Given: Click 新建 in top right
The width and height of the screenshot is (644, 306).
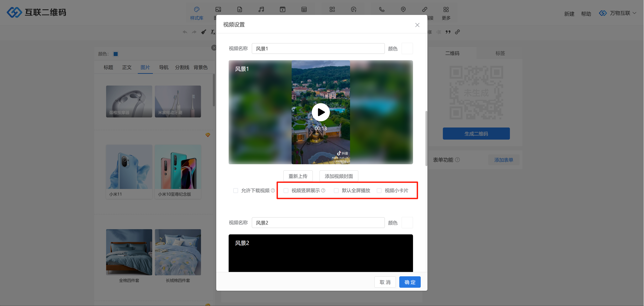Looking at the screenshot, I should pos(569,14).
